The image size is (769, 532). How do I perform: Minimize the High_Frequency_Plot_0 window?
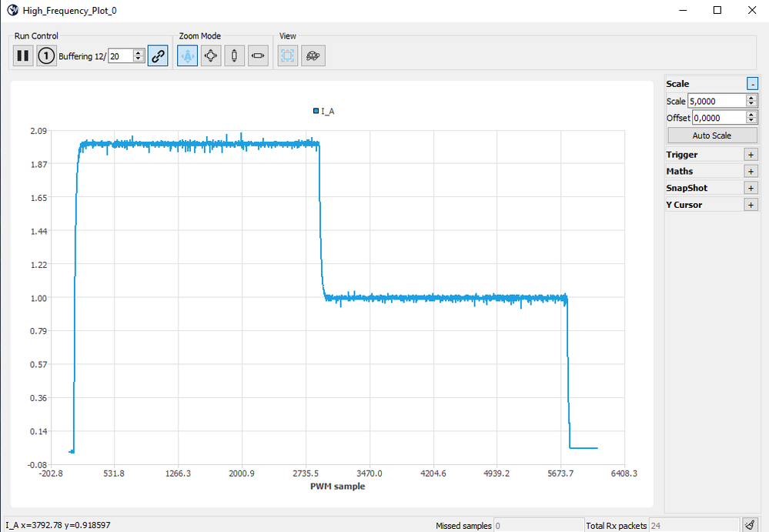(683, 10)
